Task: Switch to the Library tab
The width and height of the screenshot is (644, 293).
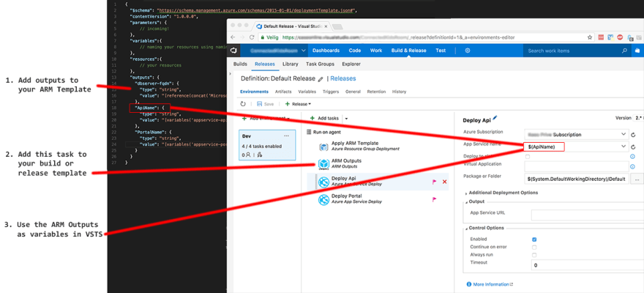Action: click(x=291, y=64)
